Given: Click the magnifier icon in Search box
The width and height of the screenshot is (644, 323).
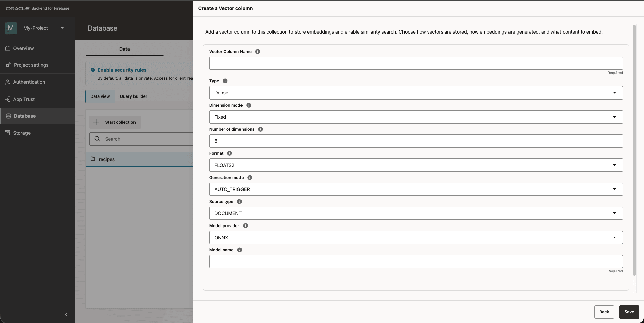Looking at the screenshot, I should point(97,139).
